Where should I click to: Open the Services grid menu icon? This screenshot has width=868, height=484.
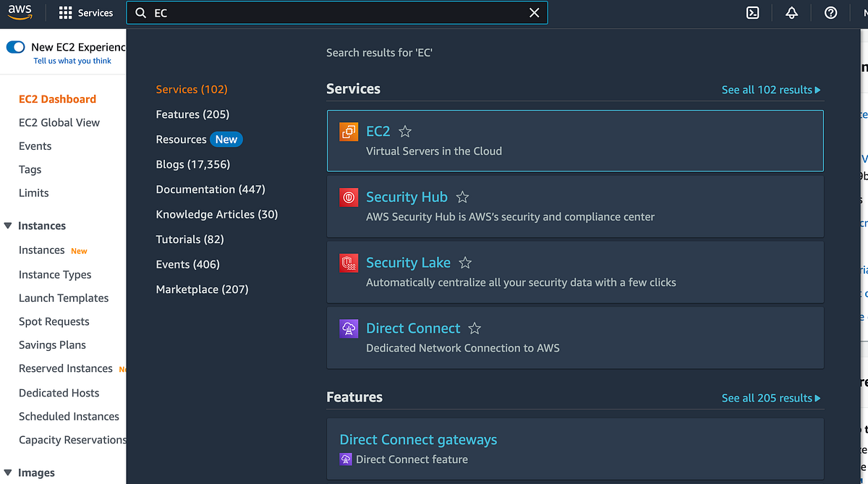(64, 12)
